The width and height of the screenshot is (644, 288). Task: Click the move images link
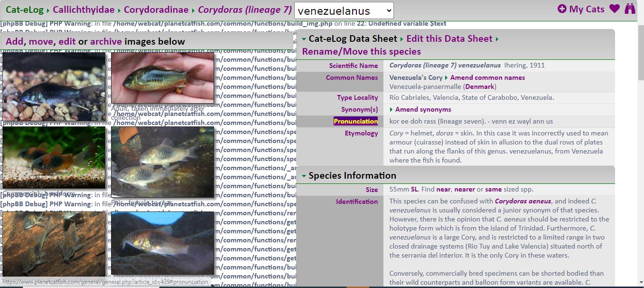tap(41, 42)
